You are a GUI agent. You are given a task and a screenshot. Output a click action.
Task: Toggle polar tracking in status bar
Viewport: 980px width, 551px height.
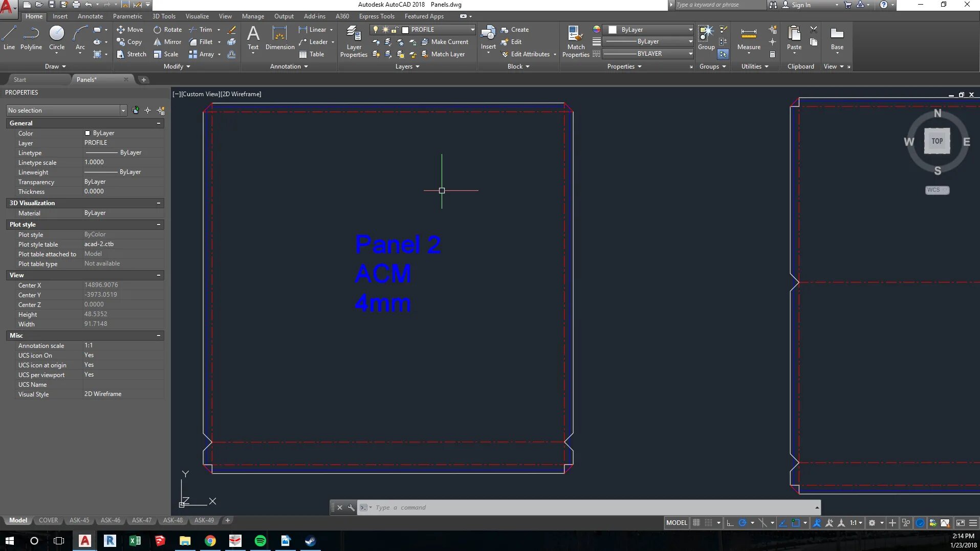pyautogui.click(x=743, y=523)
